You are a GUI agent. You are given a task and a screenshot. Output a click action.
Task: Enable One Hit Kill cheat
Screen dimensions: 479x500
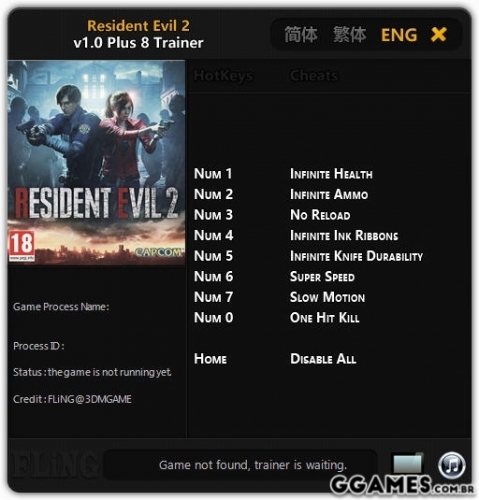click(325, 318)
